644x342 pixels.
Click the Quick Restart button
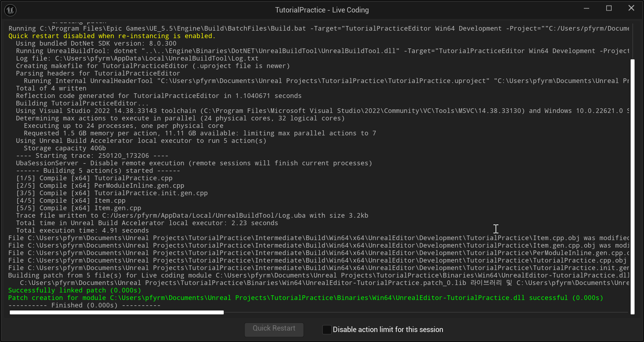point(274,329)
